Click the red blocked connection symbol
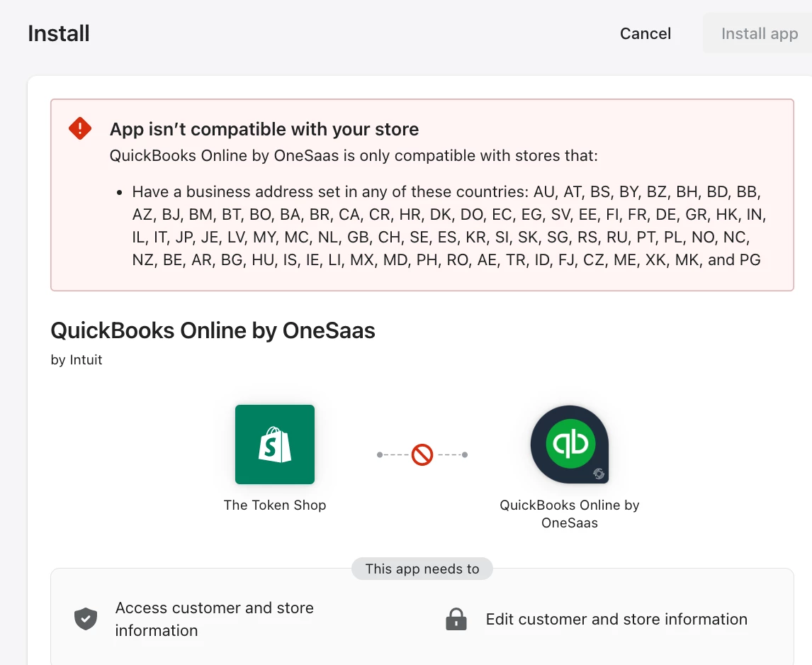Image resolution: width=812 pixels, height=665 pixels. click(422, 454)
